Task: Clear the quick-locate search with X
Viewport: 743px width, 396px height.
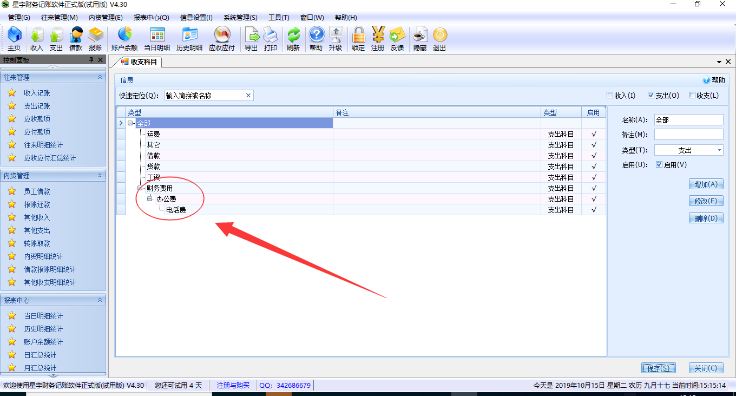Action: 248,95
